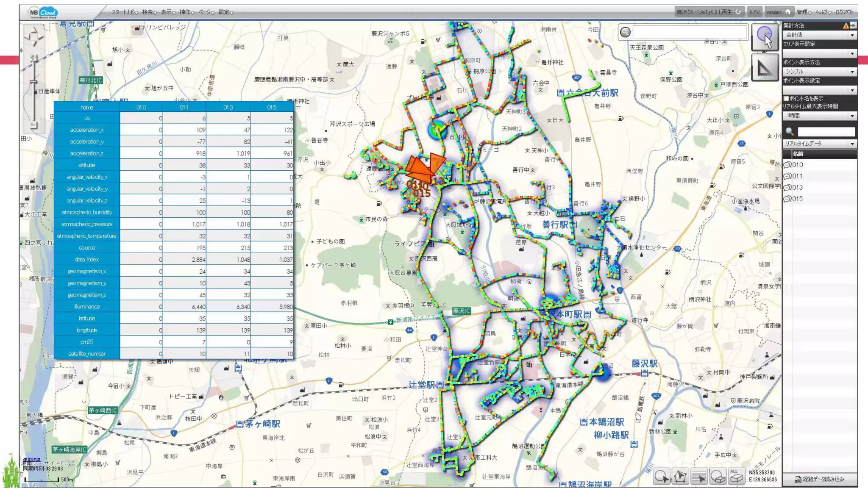
Task: Enable the ポイント名を表示 checkbox
Action: [787, 98]
